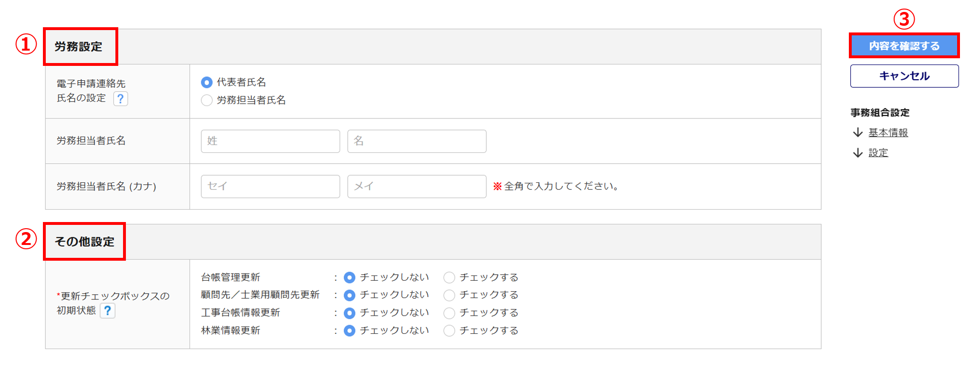Select 労務担当者氏名 radio button

206,100
